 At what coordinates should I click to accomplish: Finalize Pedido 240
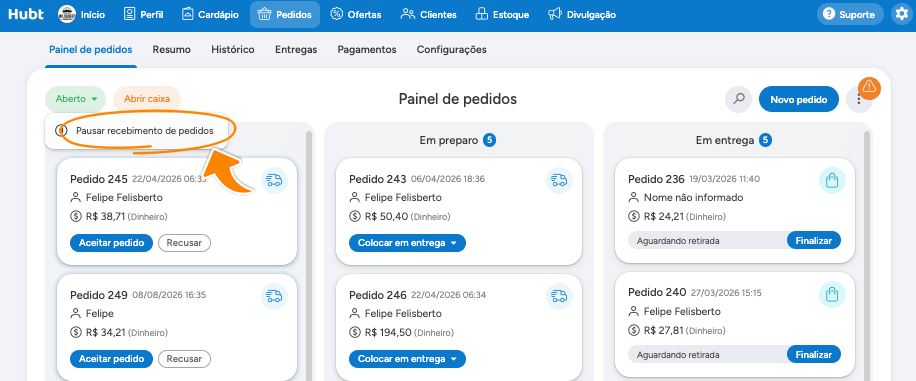(813, 354)
